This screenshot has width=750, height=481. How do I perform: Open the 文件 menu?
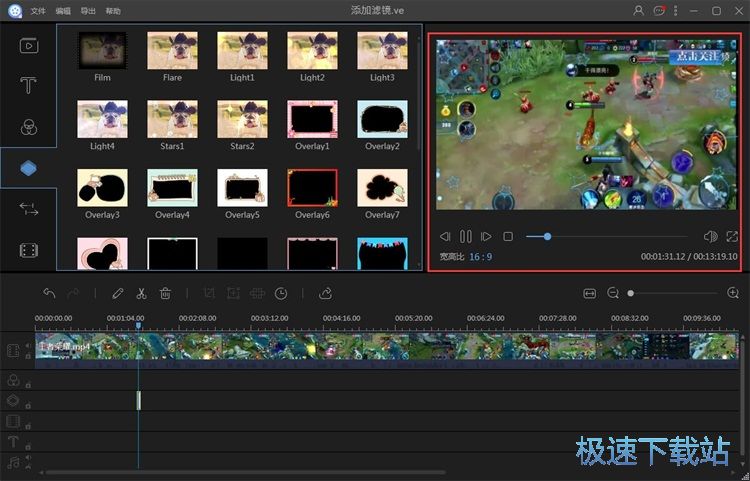[x=38, y=10]
